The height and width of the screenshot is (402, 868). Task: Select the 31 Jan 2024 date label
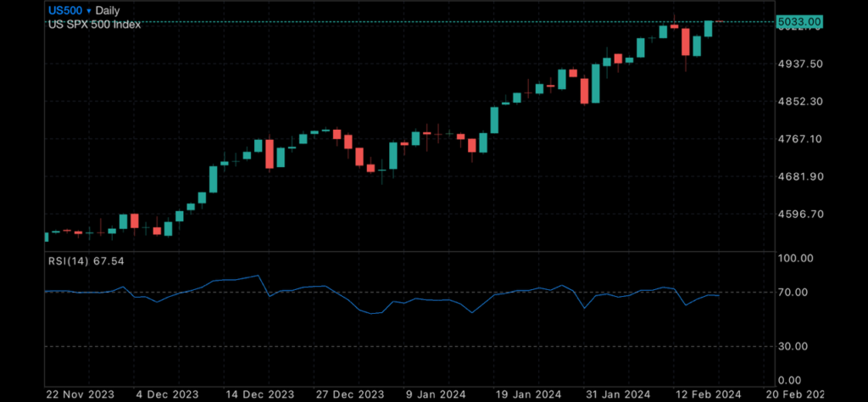click(618, 394)
